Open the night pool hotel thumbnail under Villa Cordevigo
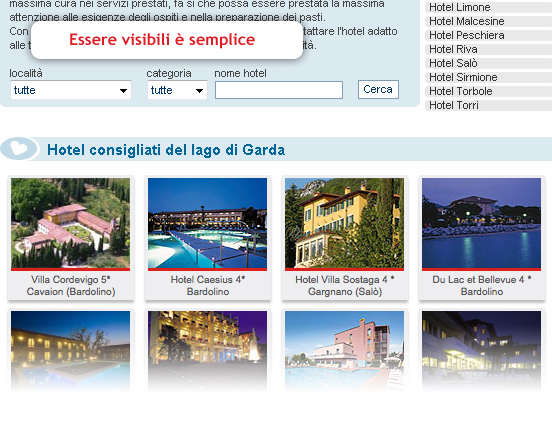The image size is (552, 437). (70, 351)
